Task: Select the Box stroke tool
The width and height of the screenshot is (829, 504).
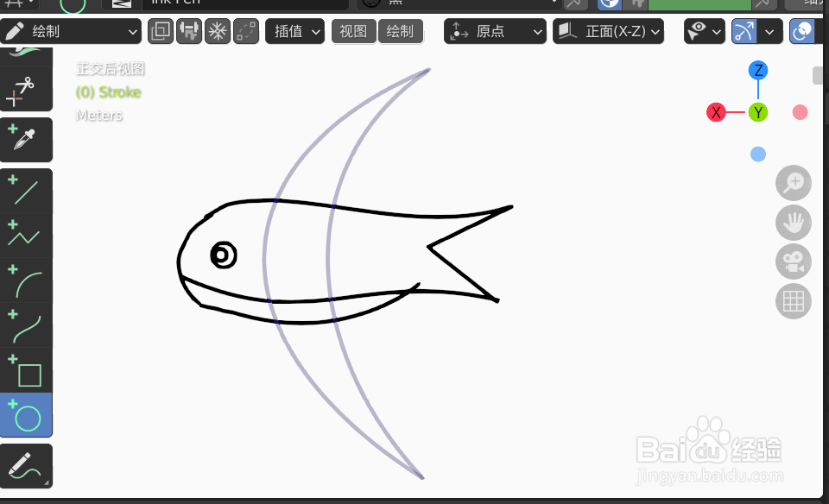Action: 26,373
